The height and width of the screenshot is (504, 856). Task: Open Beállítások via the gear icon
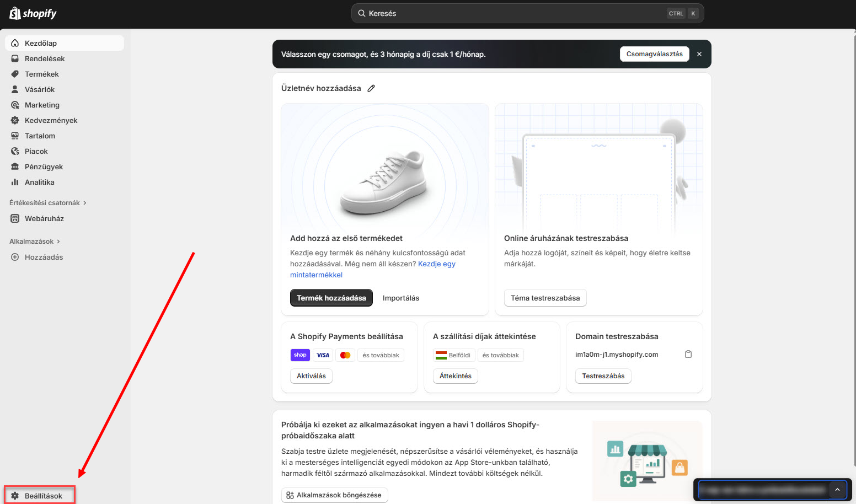point(15,496)
